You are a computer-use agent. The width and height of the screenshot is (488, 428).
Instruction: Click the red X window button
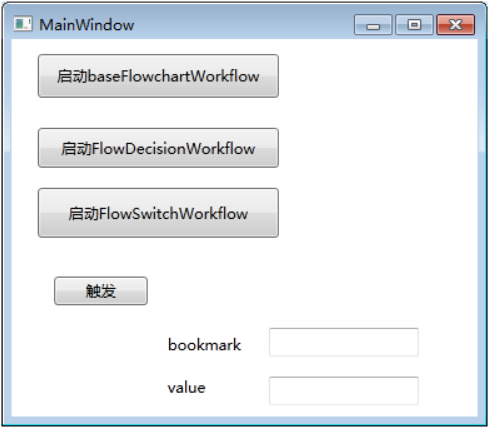point(456,25)
